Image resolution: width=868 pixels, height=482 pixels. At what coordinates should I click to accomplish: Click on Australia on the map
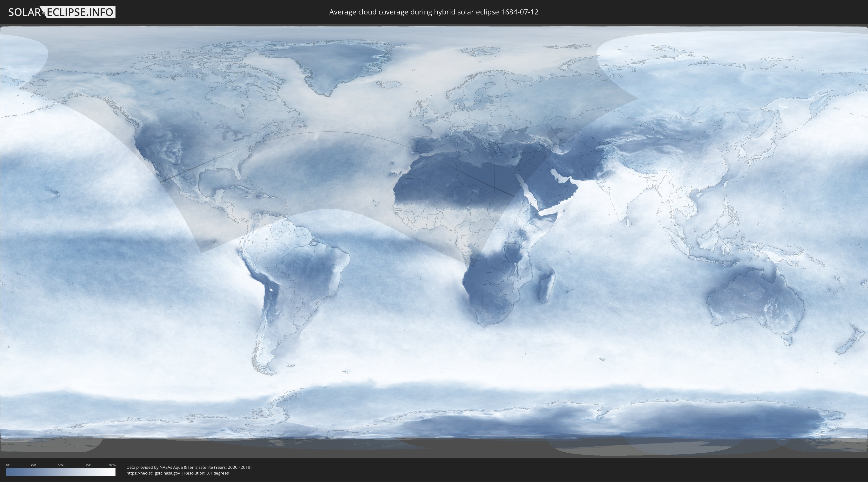point(755,300)
